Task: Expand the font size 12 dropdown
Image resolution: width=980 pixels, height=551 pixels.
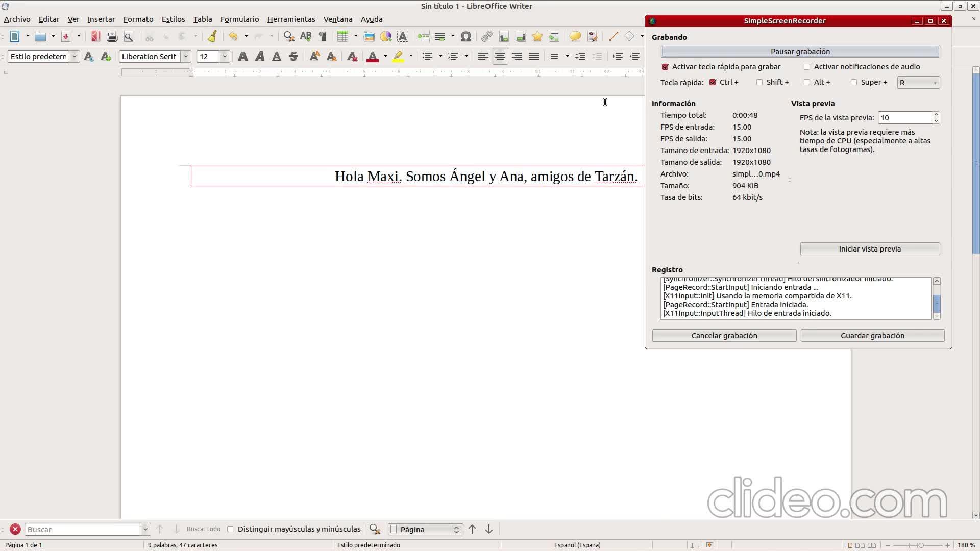Action: coord(225,56)
